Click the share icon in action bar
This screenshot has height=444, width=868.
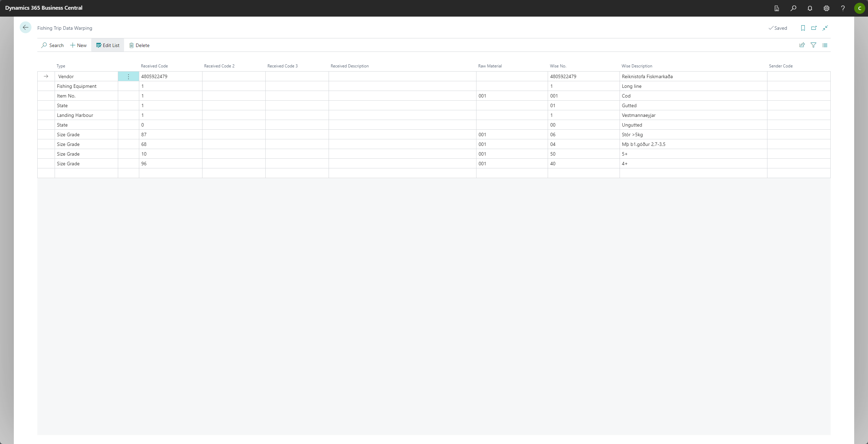click(802, 45)
